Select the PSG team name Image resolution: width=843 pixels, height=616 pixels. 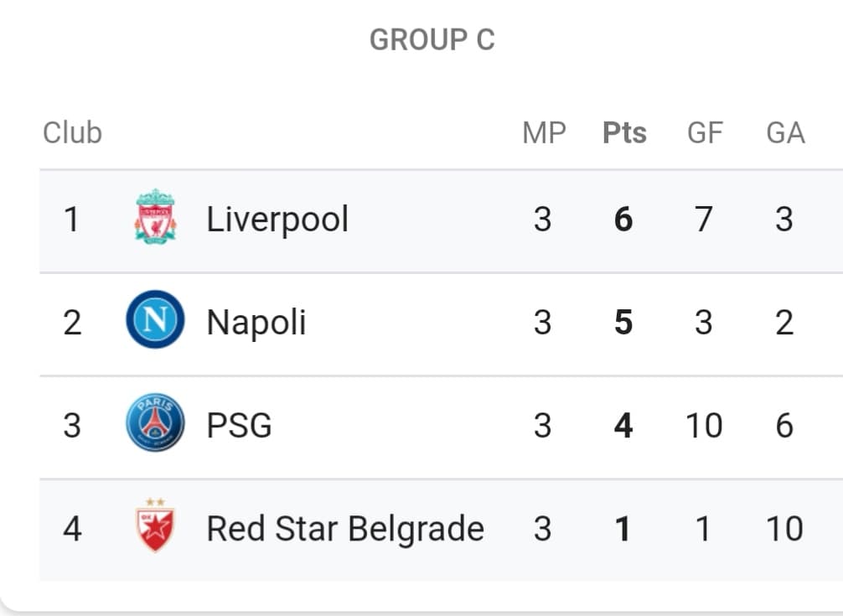[240, 426]
